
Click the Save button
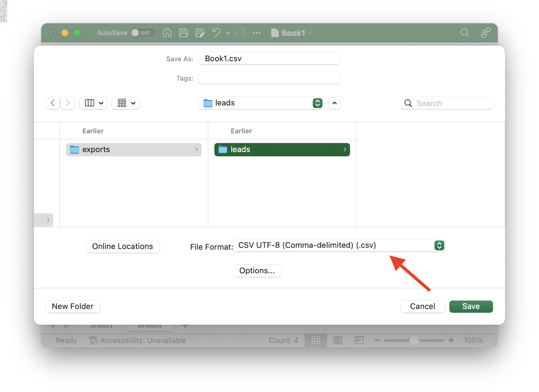pyautogui.click(x=471, y=306)
